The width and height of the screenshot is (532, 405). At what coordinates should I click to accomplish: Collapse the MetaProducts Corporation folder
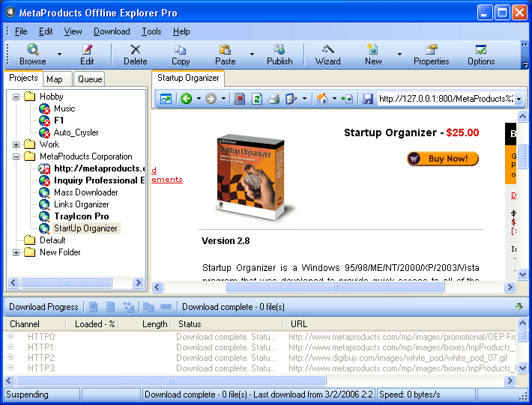(16, 157)
